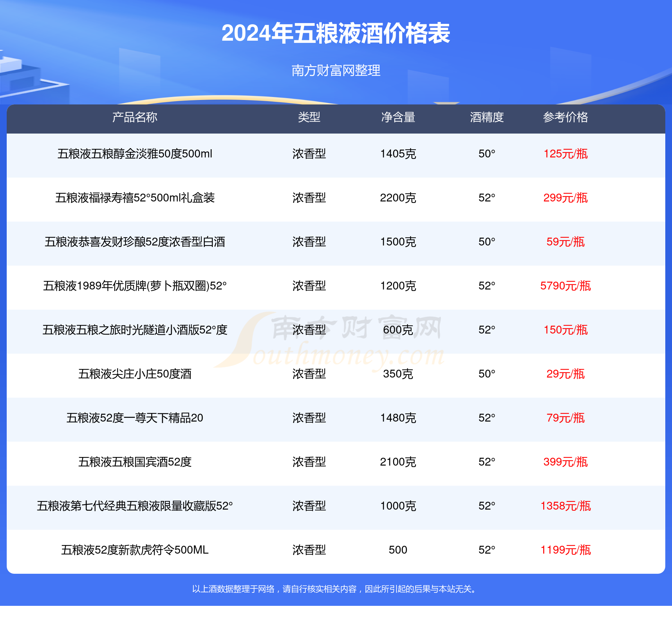Click net content 1200克

pyautogui.click(x=398, y=286)
